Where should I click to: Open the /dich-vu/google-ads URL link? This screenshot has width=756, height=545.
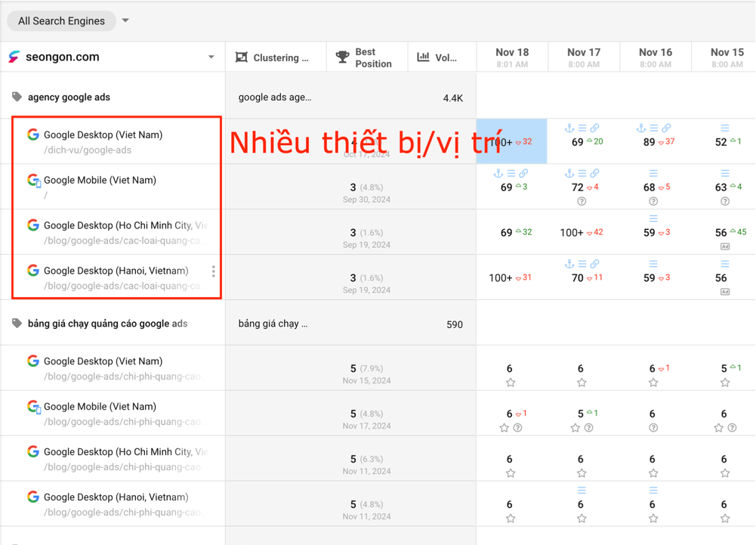[88, 150]
